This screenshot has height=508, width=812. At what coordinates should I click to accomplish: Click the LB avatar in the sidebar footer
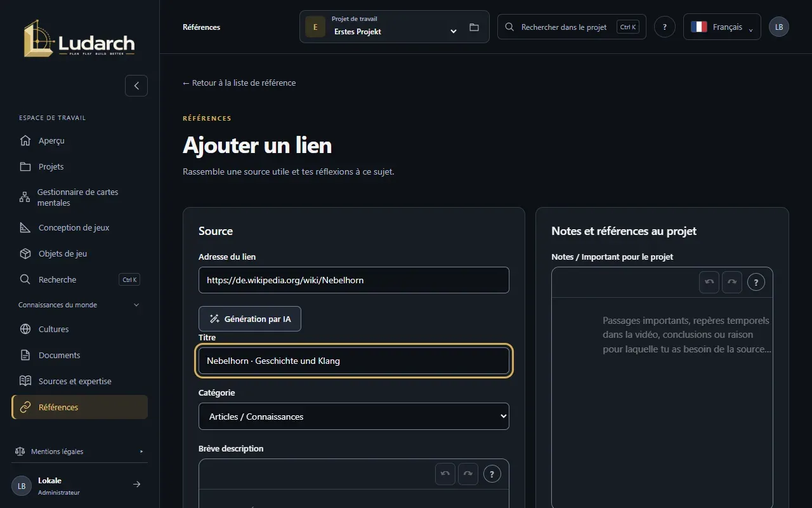click(x=22, y=486)
